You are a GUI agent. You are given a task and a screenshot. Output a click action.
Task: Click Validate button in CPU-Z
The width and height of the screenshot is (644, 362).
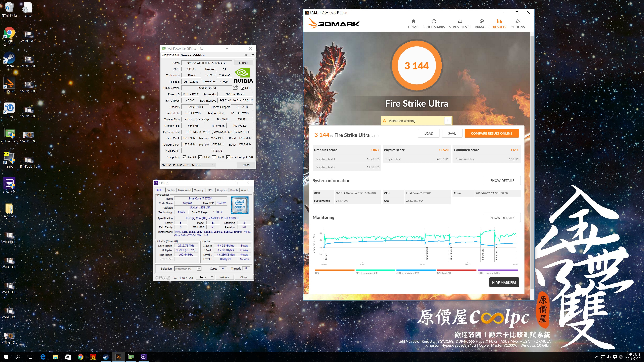pos(224,277)
